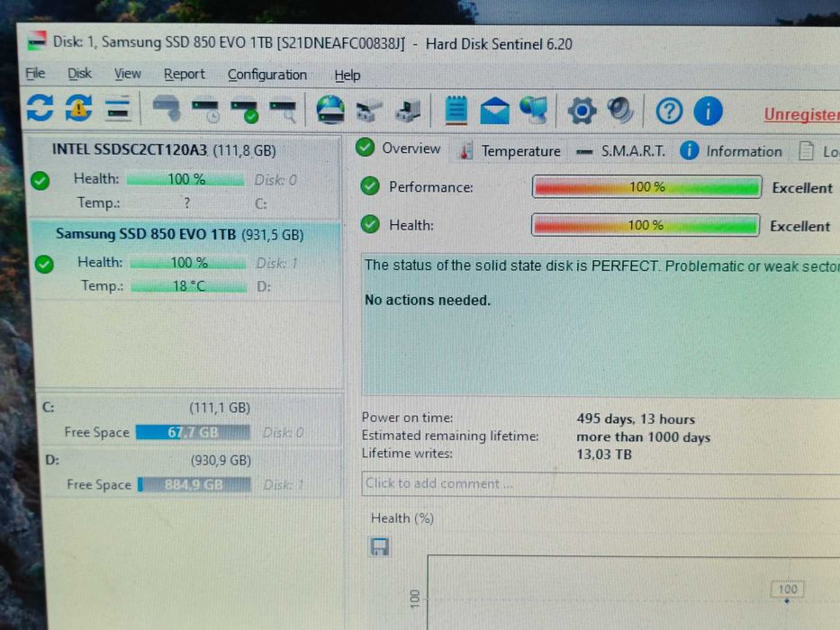Open the Help menu
The image size is (840, 630).
coord(348,76)
